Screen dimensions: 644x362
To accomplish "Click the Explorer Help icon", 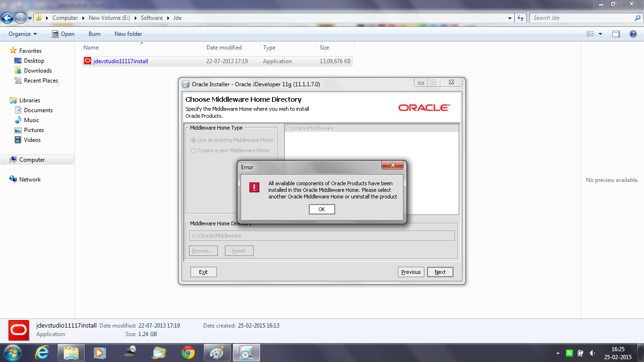I will pyautogui.click(x=633, y=34).
